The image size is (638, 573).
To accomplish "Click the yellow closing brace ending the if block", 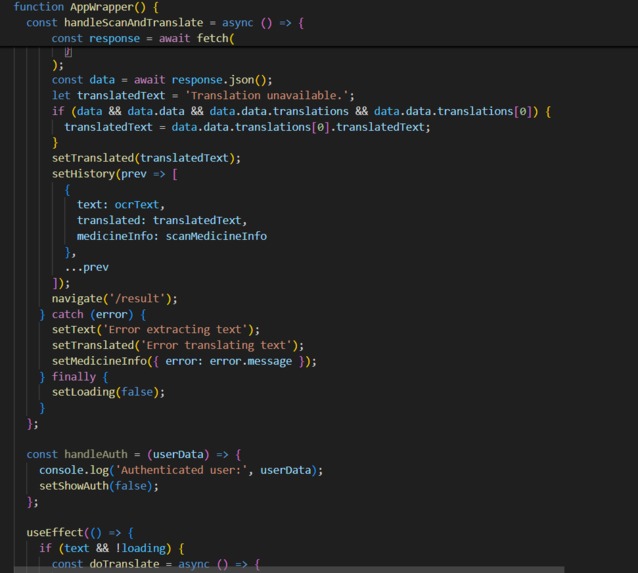I will coord(55,142).
